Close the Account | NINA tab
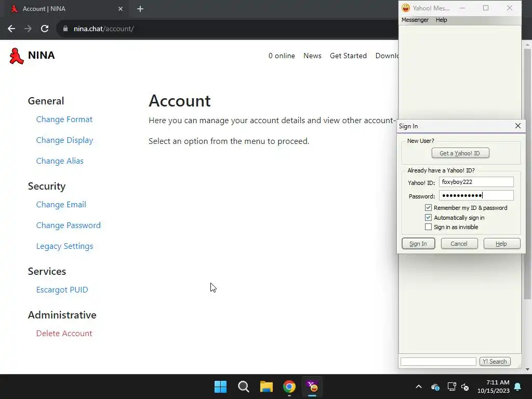Viewport: 532px width, 399px height. (x=121, y=9)
